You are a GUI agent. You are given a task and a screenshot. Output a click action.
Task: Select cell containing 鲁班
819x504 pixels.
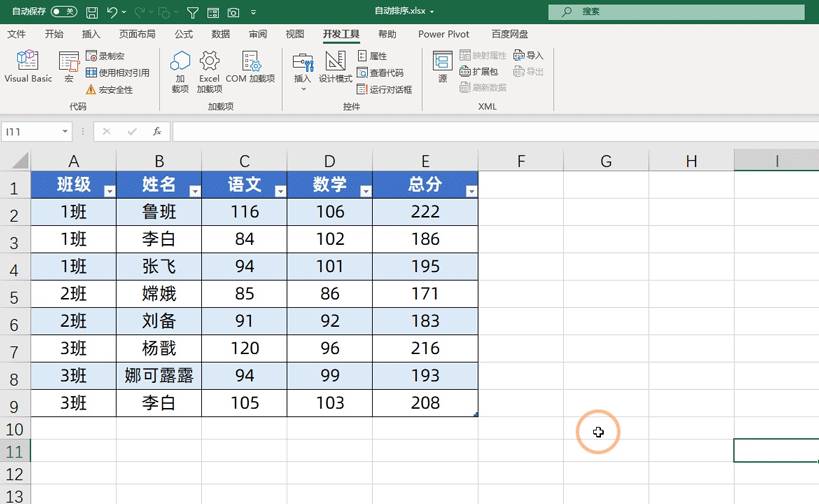coord(159,212)
